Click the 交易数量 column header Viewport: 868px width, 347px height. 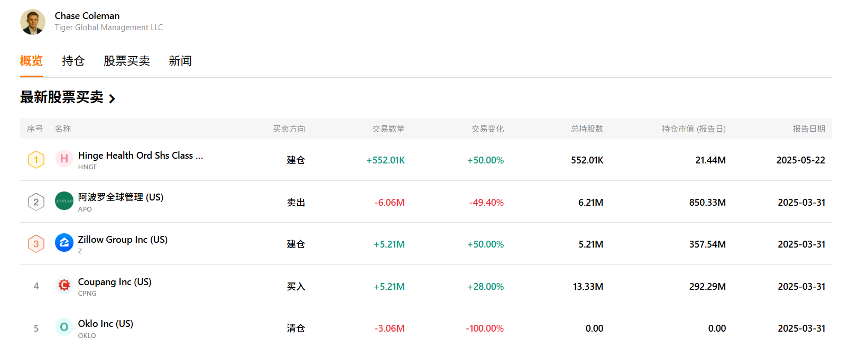coord(389,129)
